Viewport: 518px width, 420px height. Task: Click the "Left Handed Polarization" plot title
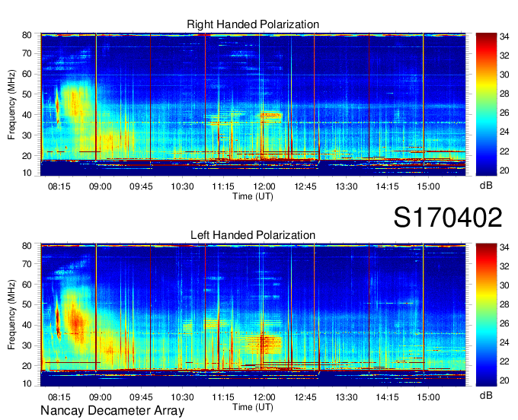pyautogui.click(x=253, y=235)
